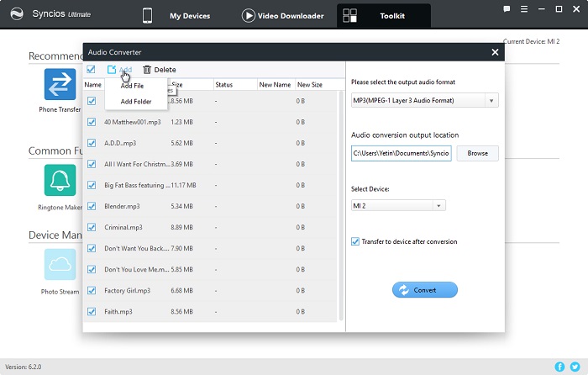The height and width of the screenshot is (375, 588).
Task: Uncheck A.D.D..mp3 checkbox
Action: 92,143
